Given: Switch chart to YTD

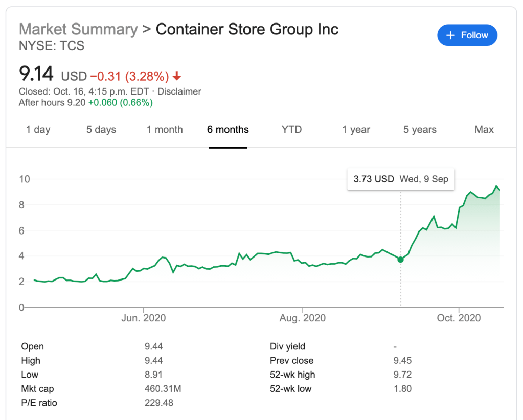Looking at the screenshot, I should click(292, 130).
